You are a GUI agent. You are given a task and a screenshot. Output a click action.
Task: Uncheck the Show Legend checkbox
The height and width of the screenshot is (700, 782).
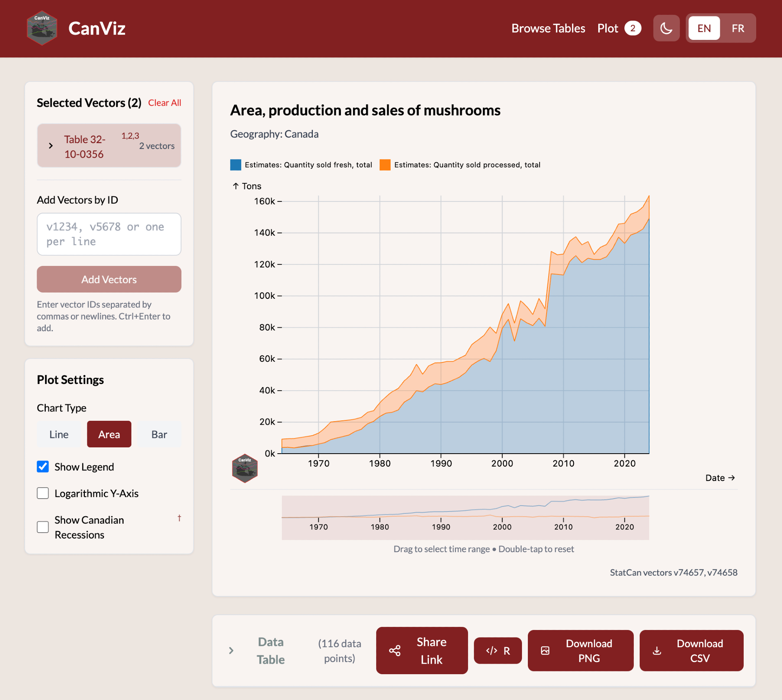coord(43,467)
